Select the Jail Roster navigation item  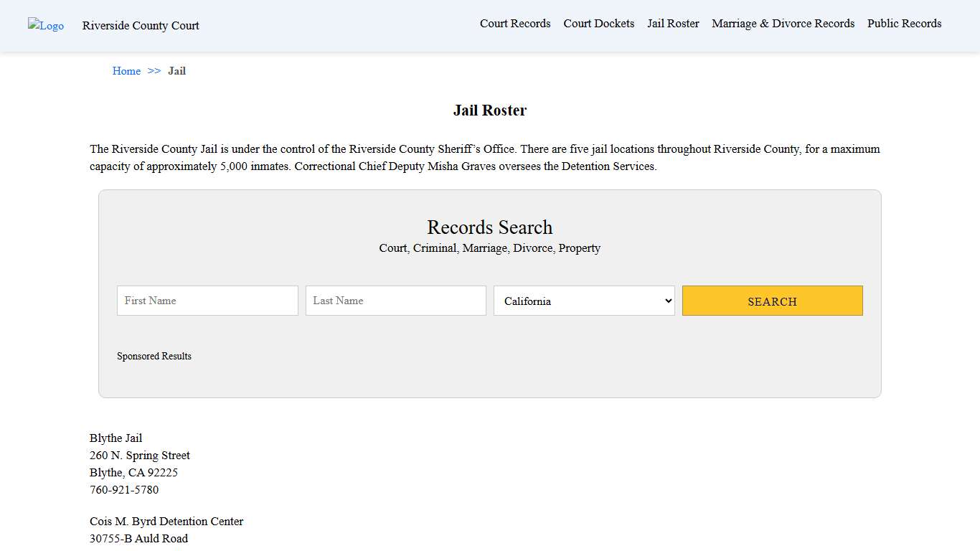672,23
